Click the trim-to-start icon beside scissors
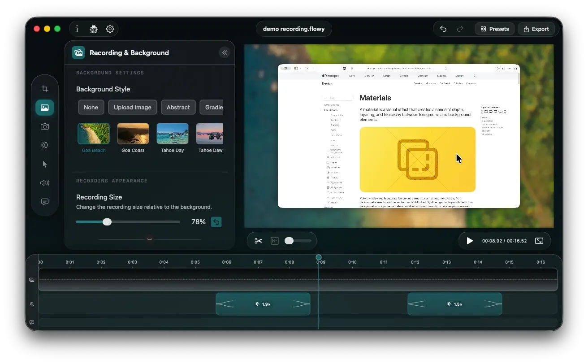 tap(275, 241)
